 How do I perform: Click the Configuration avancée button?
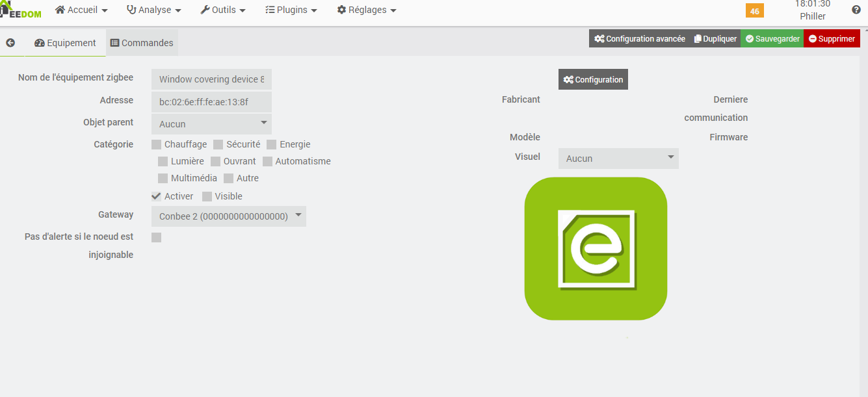(640, 39)
